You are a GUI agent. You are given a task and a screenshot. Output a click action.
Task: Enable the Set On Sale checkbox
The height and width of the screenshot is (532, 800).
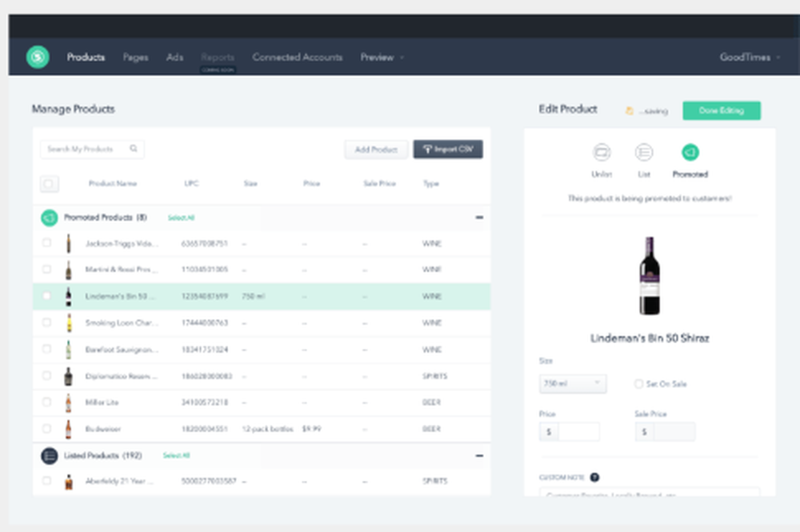point(638,383)
